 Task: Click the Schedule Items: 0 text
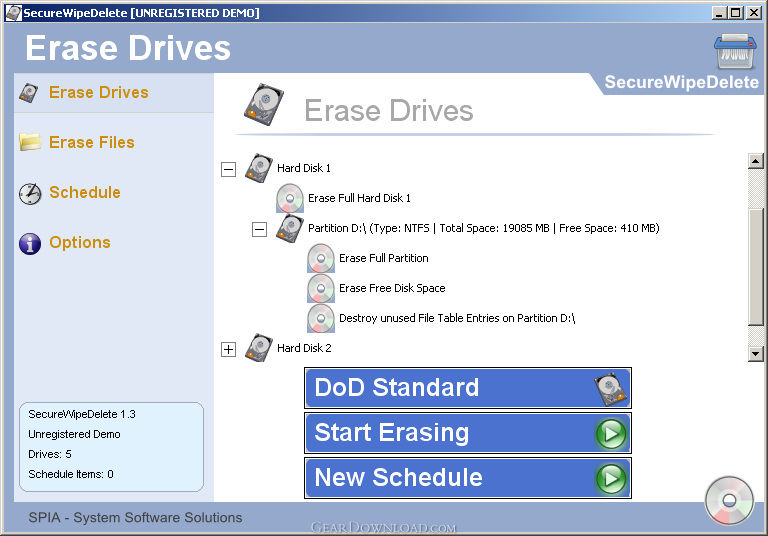[x=71, y=474]
